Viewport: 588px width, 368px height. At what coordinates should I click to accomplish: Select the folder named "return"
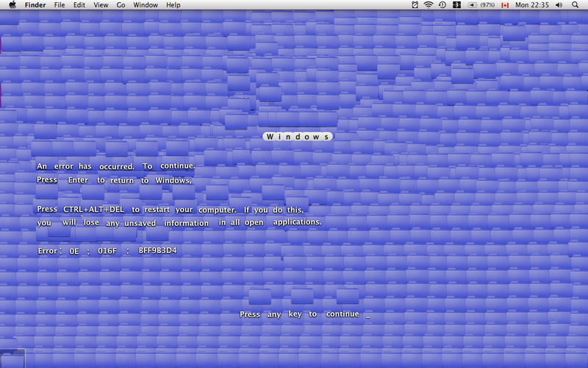(122, 180)
